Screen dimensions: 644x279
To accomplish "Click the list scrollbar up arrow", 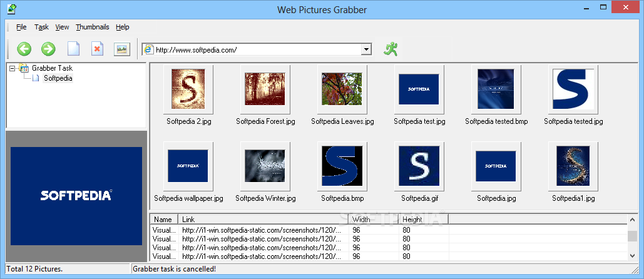I will [x=633, y=220].
